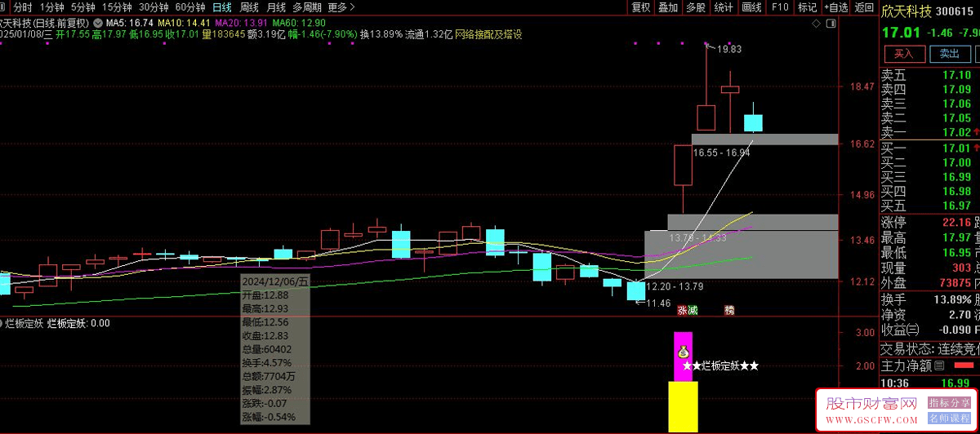The image size is (980, 434).
Task: Switch to 日线 daily chart
Action: pyautogui.click(x=222, y=7)
